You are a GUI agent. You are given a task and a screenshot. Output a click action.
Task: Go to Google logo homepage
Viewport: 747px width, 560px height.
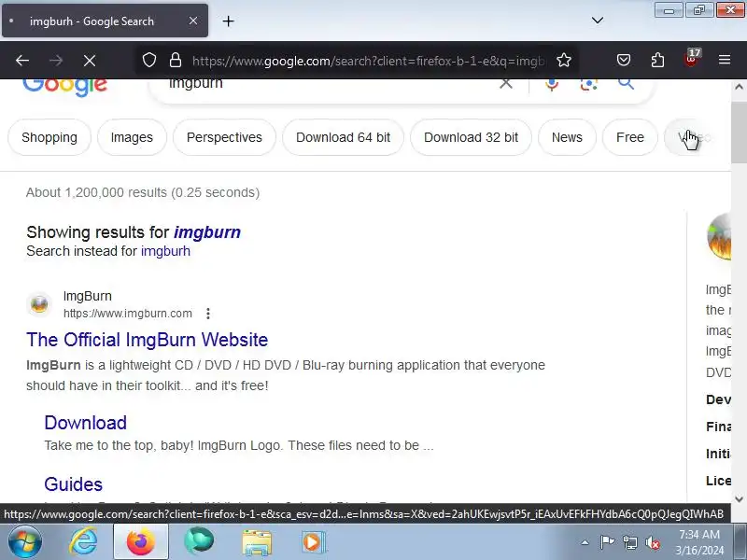[65, 87]
